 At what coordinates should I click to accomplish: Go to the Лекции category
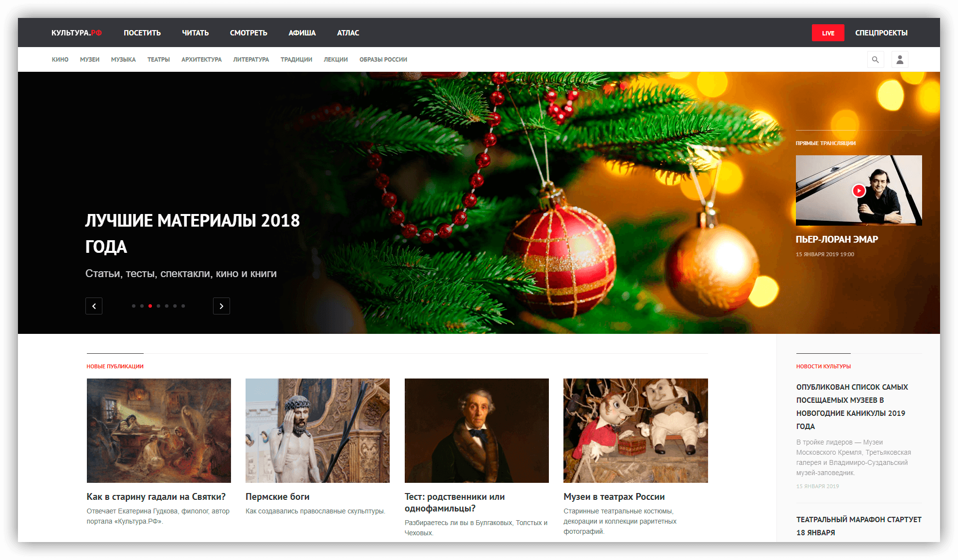(336, 60)
